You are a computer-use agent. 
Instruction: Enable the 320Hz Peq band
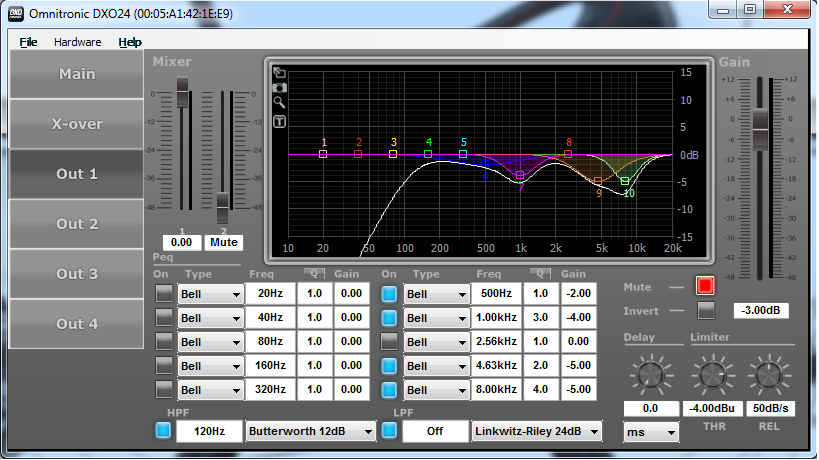pyautogui.click(x=164, y=390)
